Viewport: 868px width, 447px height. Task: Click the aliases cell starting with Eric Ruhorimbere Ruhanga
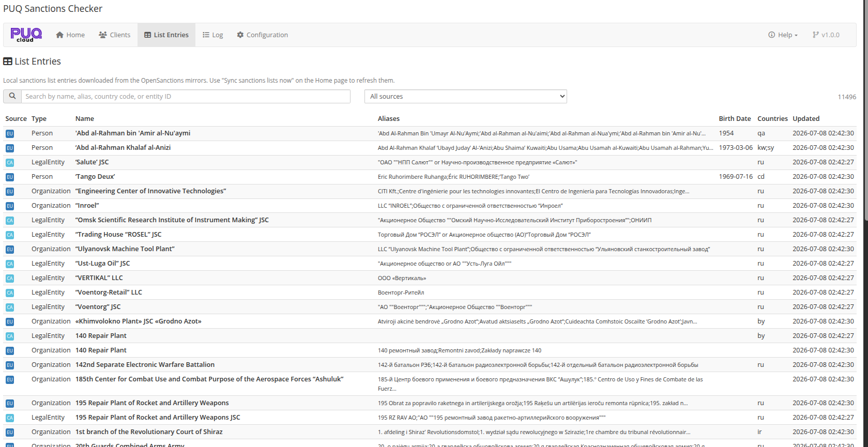453,177
